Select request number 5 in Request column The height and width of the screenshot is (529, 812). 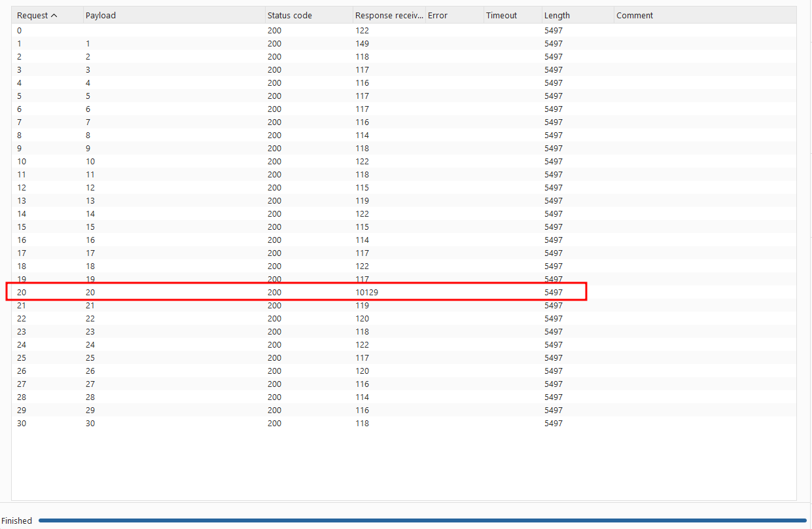click(19, 96)
